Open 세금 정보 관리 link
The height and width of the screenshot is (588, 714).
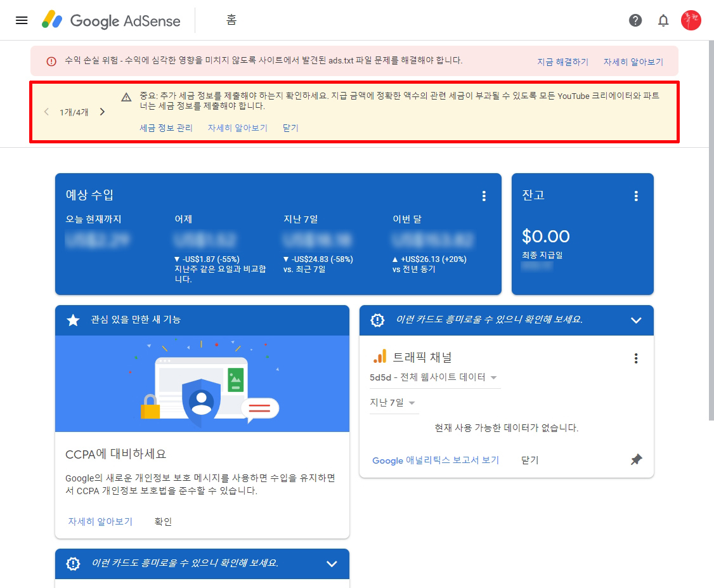(x=166, y=128)
